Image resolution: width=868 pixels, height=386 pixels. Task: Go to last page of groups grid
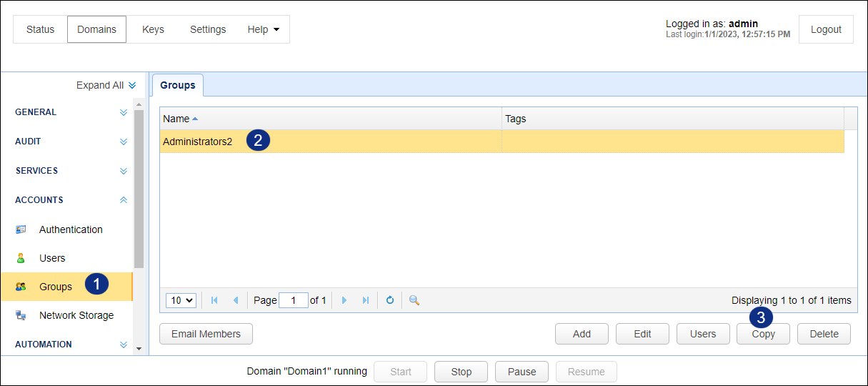click(x=366, y=300)
